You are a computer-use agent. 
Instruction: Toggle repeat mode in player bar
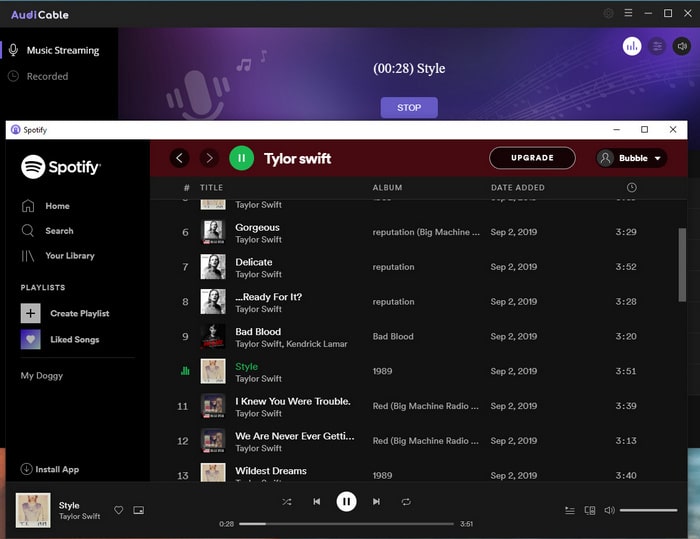tap(406, 502)
